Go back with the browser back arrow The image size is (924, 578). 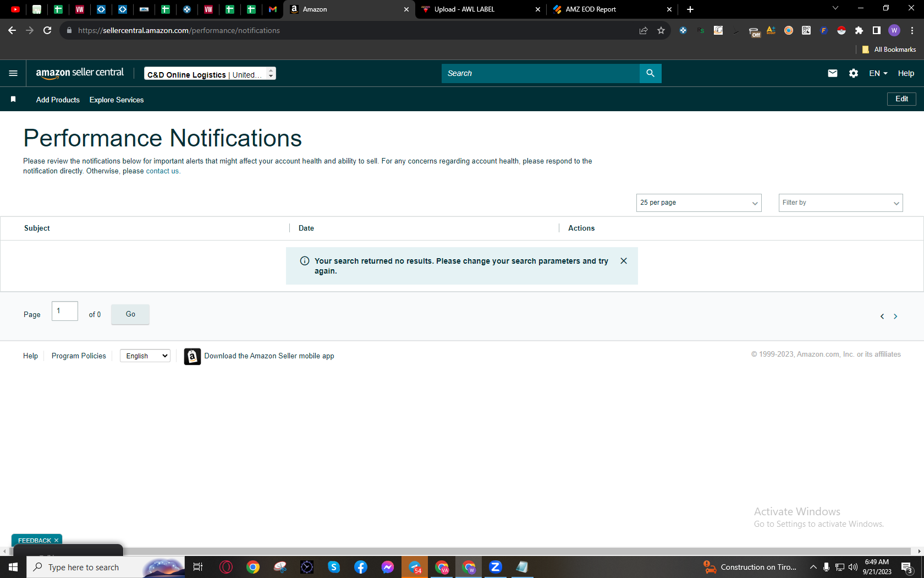[x=12, y=30]
